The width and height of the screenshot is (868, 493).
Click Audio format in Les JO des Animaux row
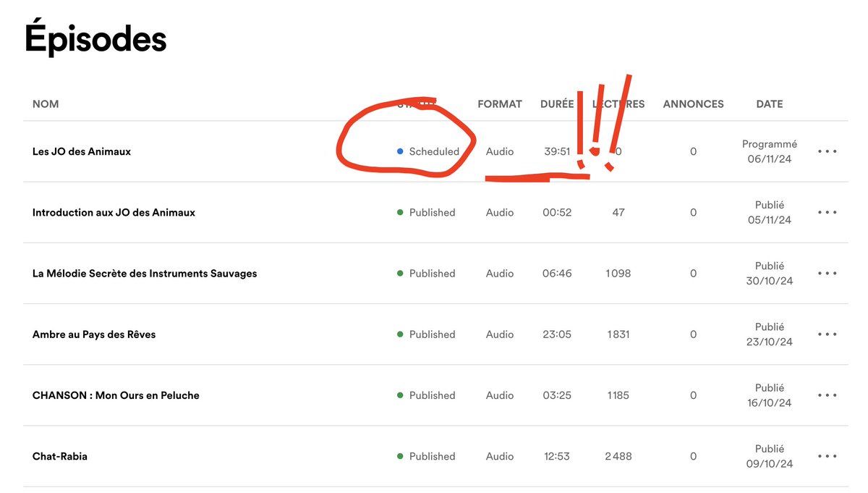tap(500, 152)
